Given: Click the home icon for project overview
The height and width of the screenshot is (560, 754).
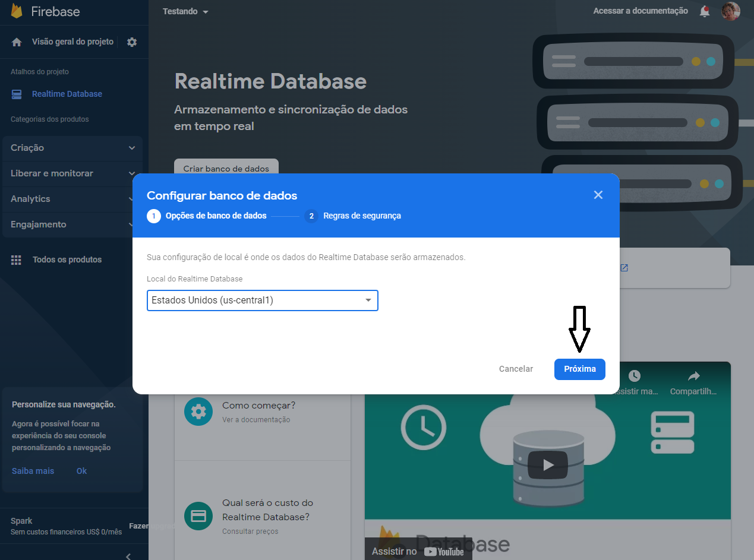Looking at the screenshot, I should (x=17, y=42).
